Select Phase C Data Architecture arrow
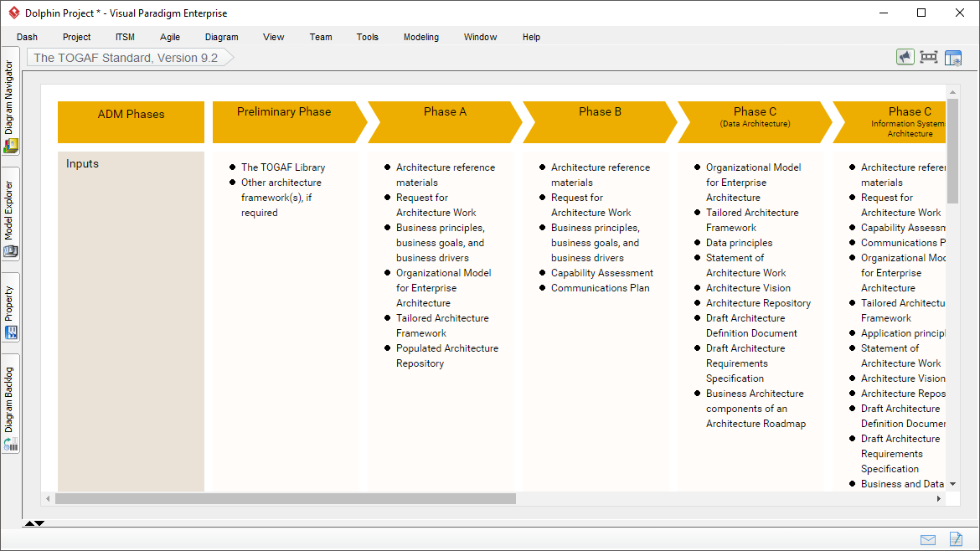Screen dimensions: 980x551 point(755,122)
